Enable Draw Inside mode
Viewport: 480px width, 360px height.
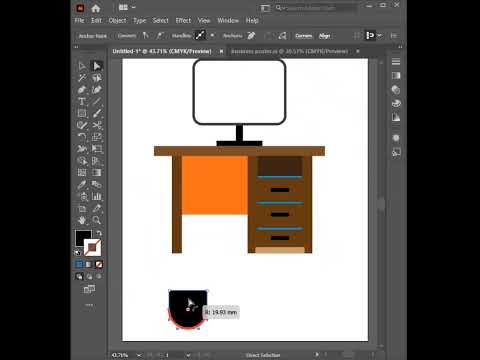(99, 276)
